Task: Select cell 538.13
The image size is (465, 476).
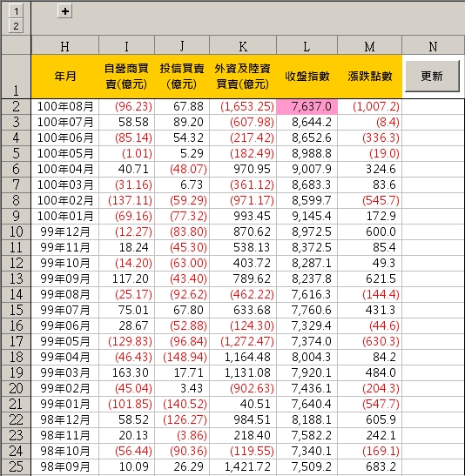Action: [243, 248]
